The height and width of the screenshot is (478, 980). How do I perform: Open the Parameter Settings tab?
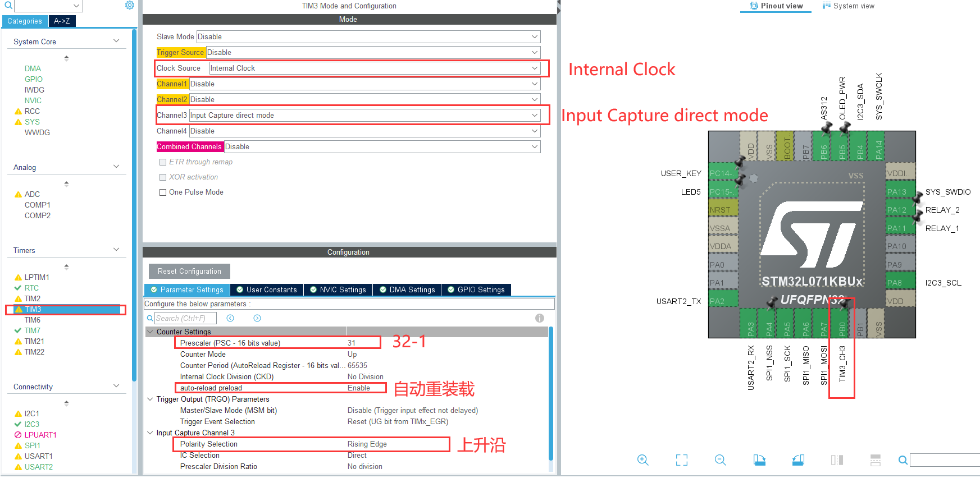tap(187, 289)
